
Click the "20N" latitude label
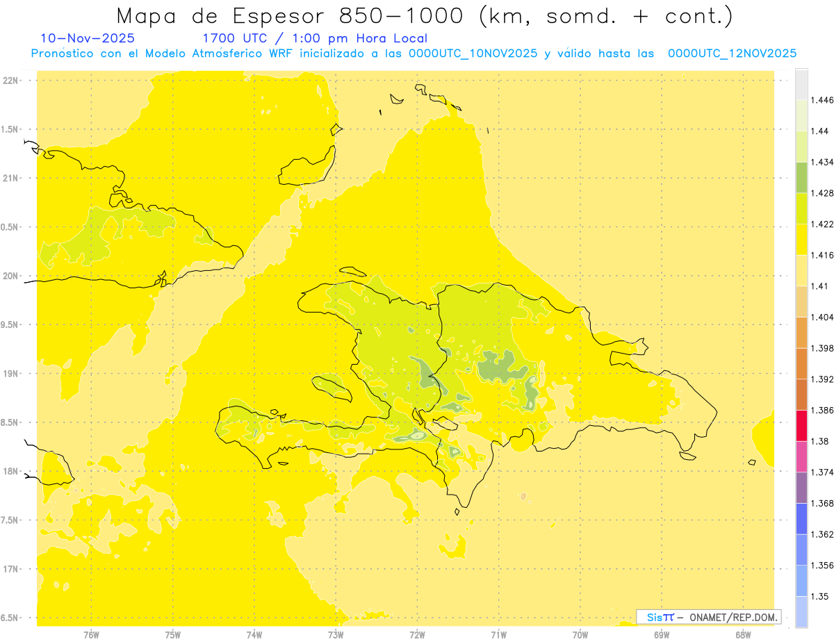(10, 276)
